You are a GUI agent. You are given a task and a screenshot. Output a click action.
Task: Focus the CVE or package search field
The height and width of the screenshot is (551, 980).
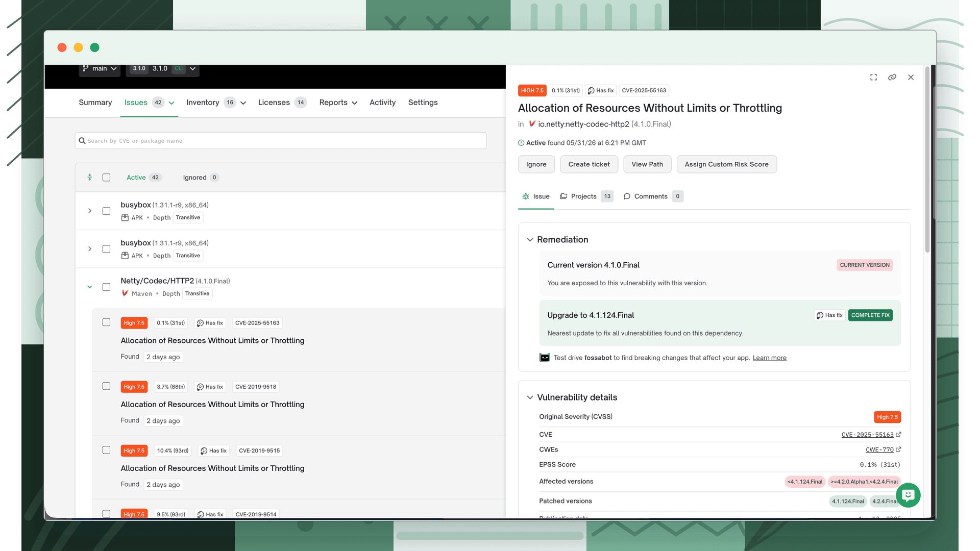click(281, 141)
